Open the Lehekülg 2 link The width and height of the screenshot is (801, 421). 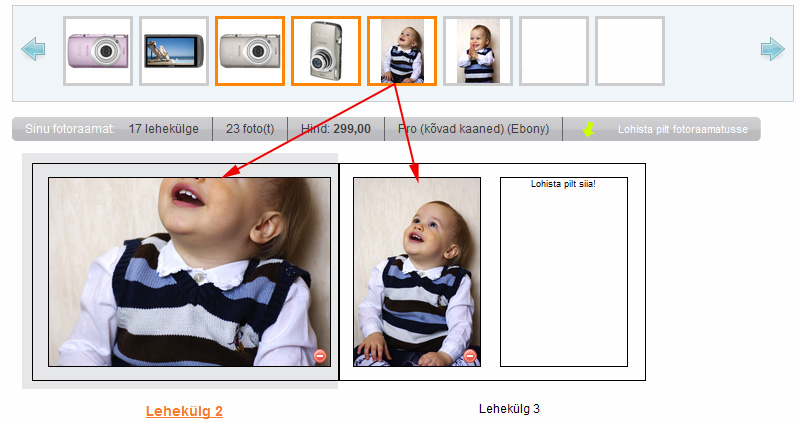tap(184, 411)
